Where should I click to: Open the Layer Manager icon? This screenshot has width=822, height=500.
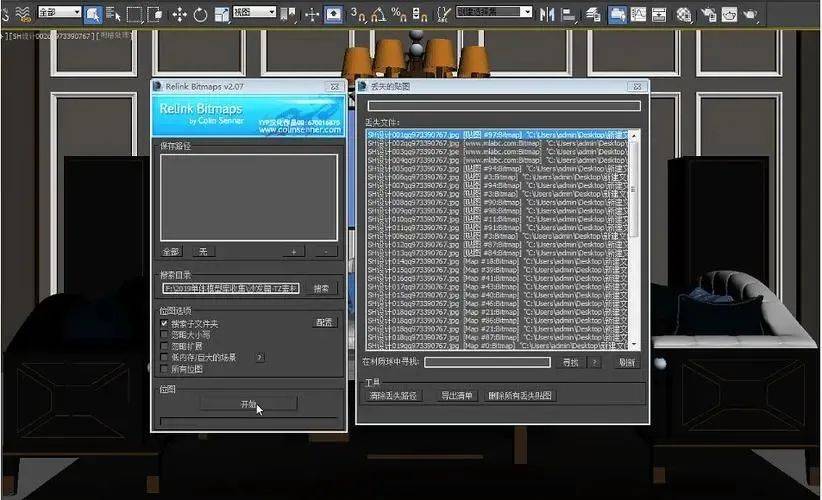(593, 14)
